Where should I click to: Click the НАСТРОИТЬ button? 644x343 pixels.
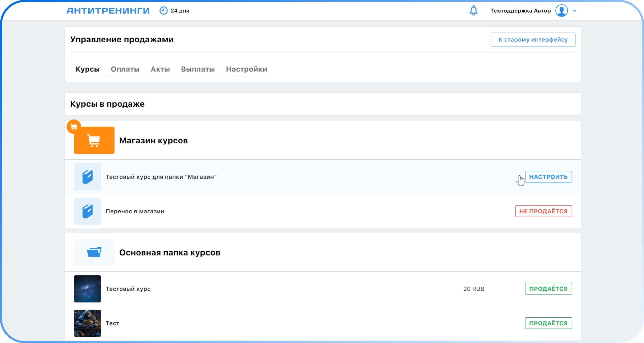click(548, 177)
